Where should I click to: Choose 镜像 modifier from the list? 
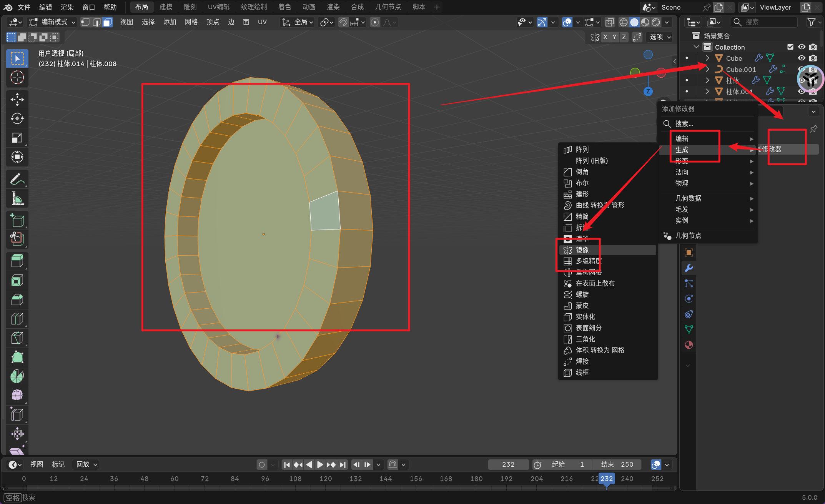[x=582, y=250]
